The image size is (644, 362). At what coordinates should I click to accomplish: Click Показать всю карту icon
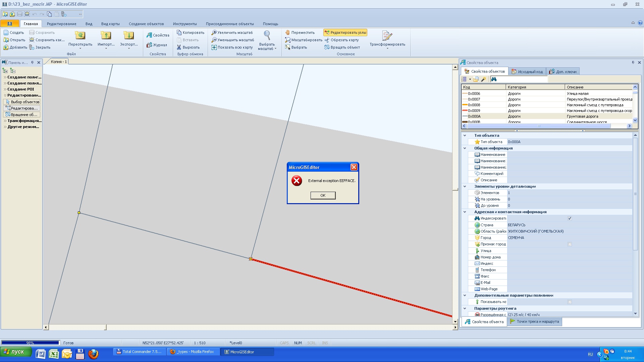pyautogui.click(x=214, y=47)
